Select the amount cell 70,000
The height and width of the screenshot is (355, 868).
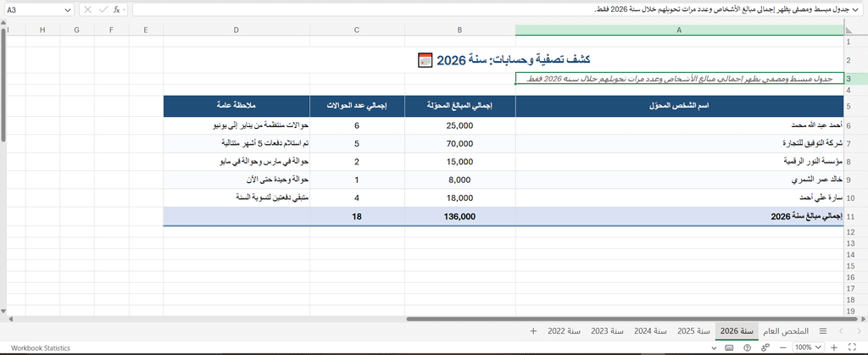(x=459, y=144)
